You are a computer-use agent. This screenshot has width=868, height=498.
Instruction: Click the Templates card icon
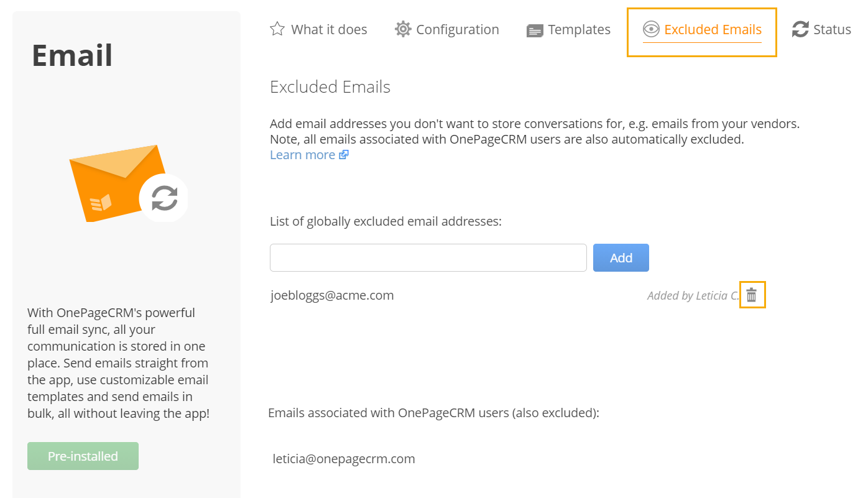[x=535, y=30]
